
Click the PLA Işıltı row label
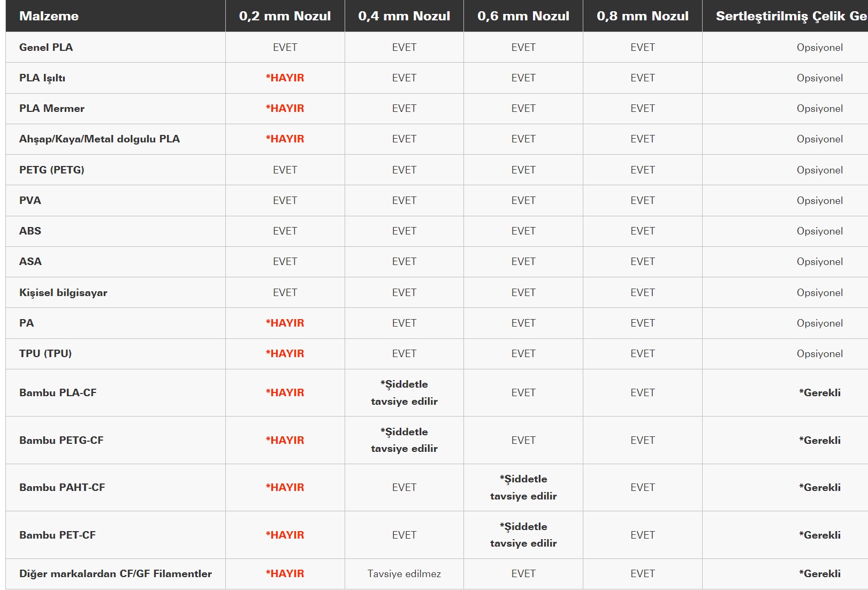point(42,78)
